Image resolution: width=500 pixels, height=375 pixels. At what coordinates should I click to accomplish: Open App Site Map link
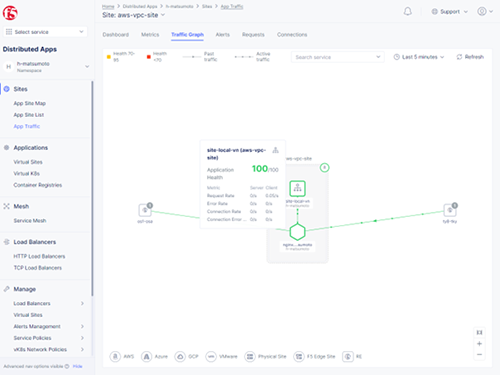30,103
